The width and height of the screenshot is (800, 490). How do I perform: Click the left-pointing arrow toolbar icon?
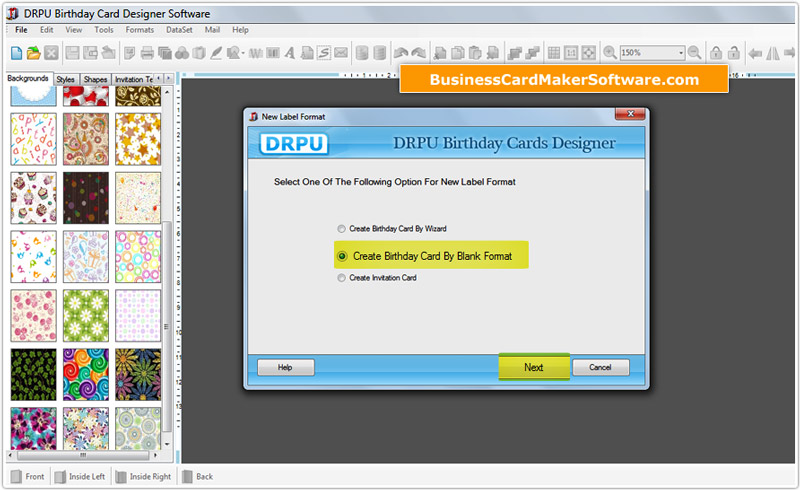(755, 53)
